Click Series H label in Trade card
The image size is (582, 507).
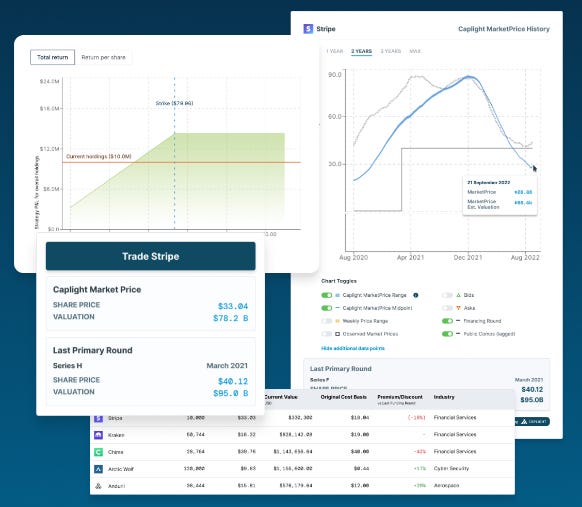click(68, 366)
